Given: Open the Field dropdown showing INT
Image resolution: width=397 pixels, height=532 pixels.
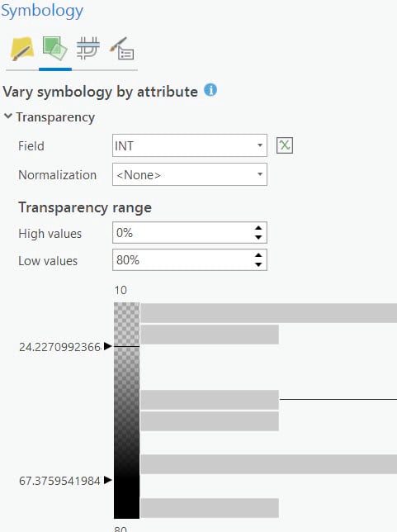Looking at the screenshot, I should 190,145.
